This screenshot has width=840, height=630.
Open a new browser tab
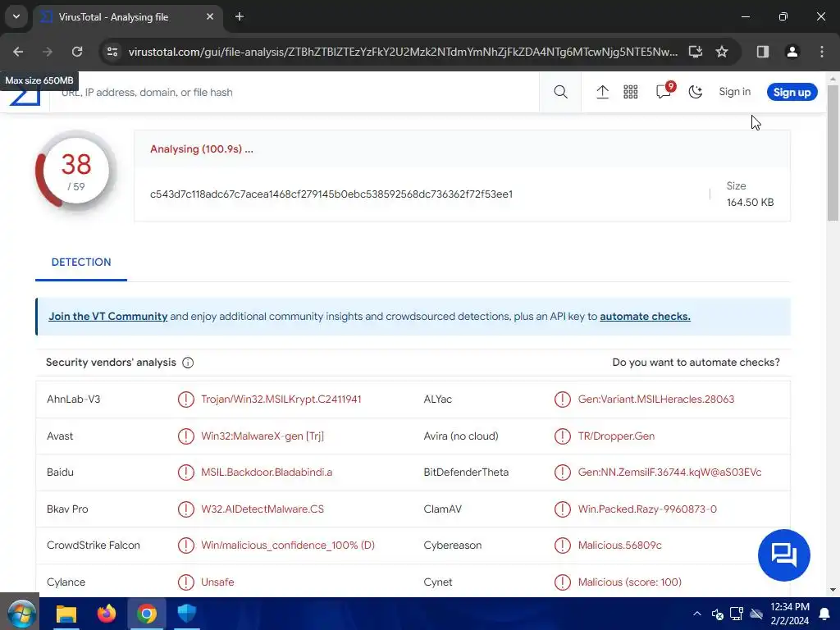240,16
